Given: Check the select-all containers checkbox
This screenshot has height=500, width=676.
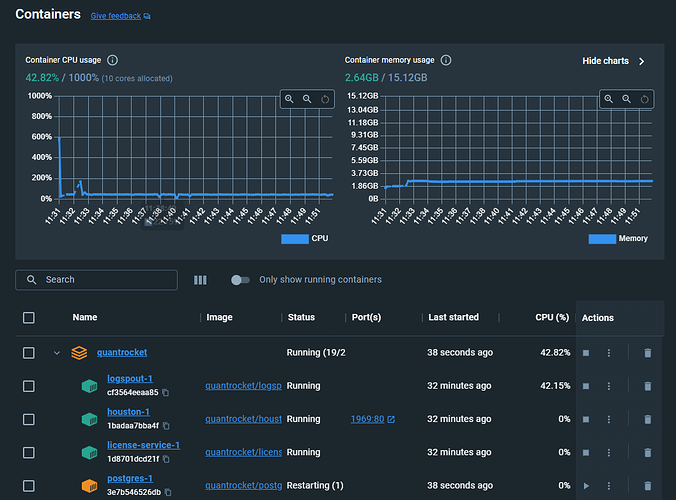Looking at the screenshot, I should click(x=29, y=318).
